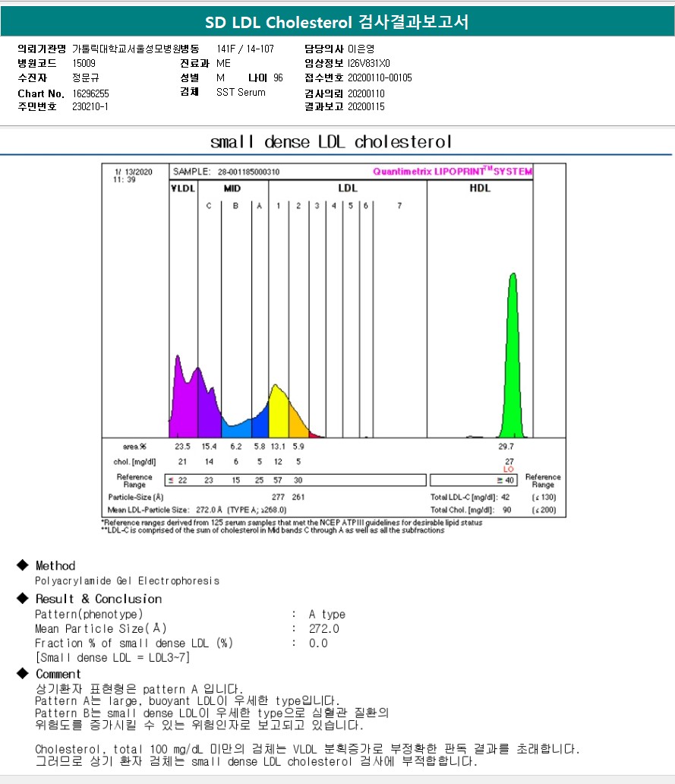Viewport: 675px width, 784px height.
Task: Click the LDL subfraction 7 column label
Action: click(x=399, y=206)
